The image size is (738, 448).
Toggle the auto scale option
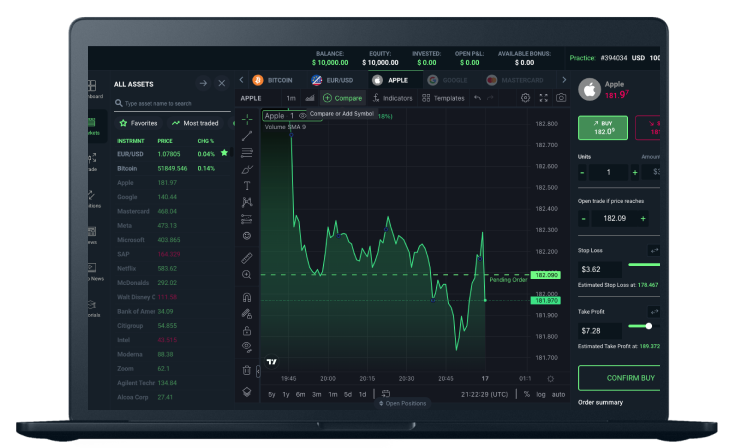point(559,394)
